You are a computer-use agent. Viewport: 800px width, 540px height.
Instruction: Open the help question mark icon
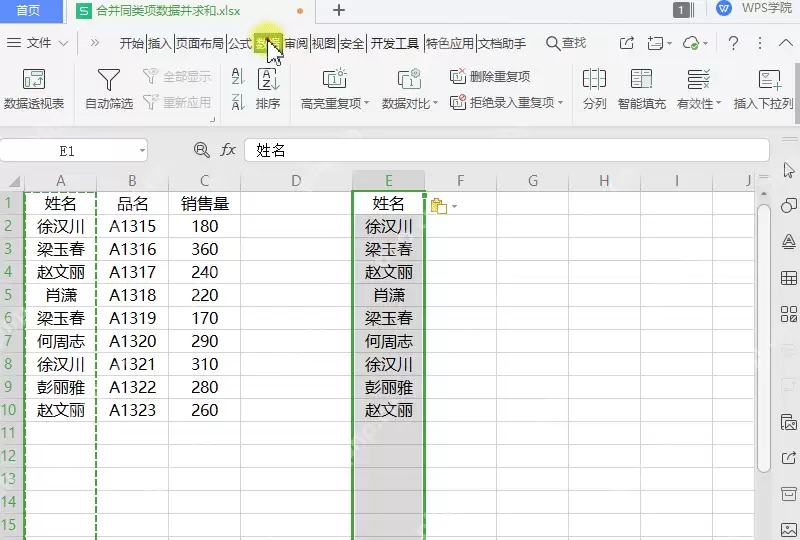point(733,43)
